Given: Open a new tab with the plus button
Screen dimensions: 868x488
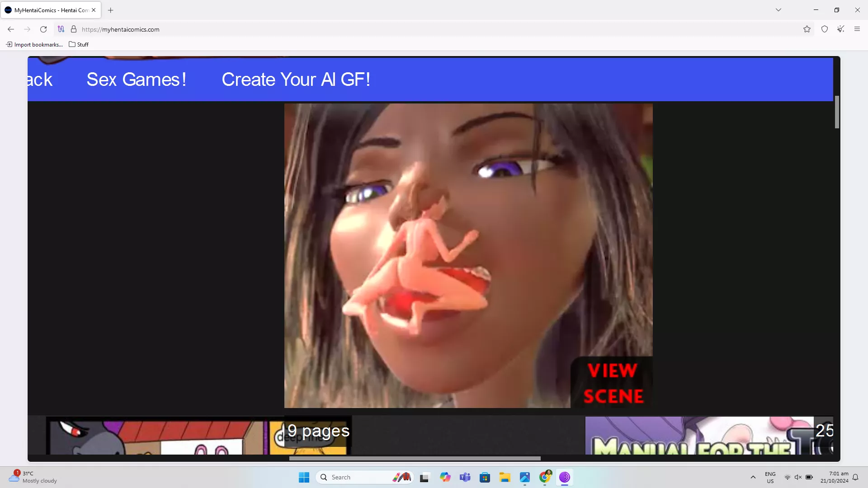Looking at the screenshot, I should 111,10.
